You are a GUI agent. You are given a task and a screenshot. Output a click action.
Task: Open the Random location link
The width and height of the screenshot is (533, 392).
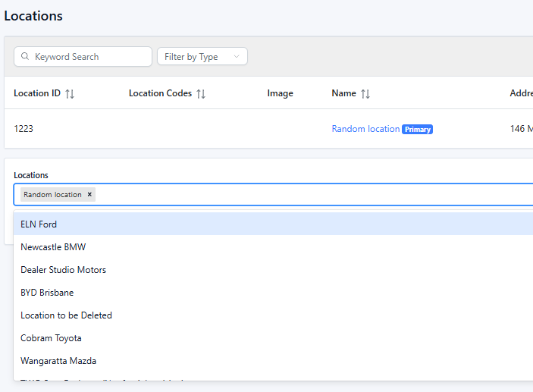[x=365, y=129]
